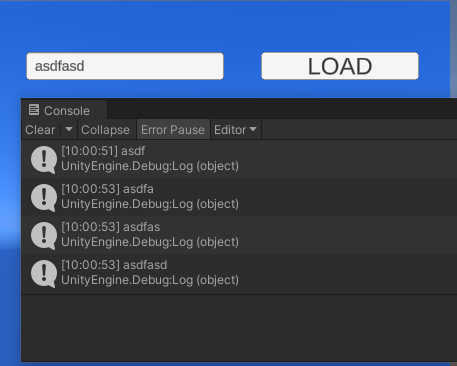This screenshot has width=457, height=366.
Task: Click the log icon beside asdfas entry
Action: click(44, 235)
